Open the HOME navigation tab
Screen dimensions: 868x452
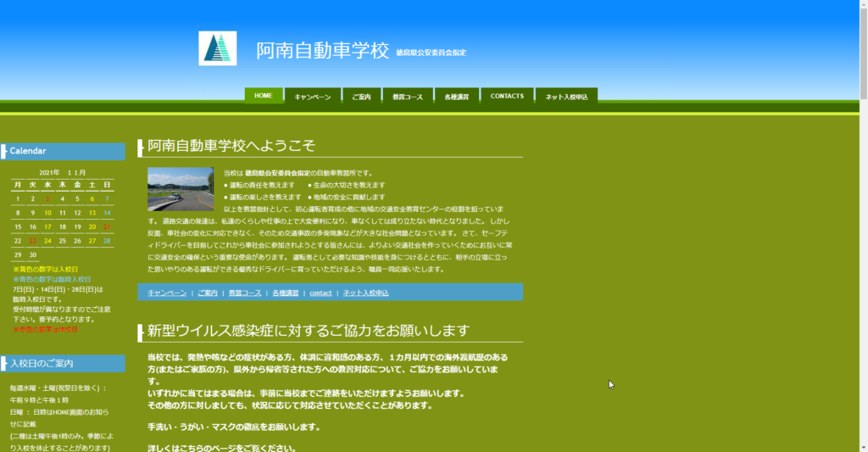pos(264,96)
